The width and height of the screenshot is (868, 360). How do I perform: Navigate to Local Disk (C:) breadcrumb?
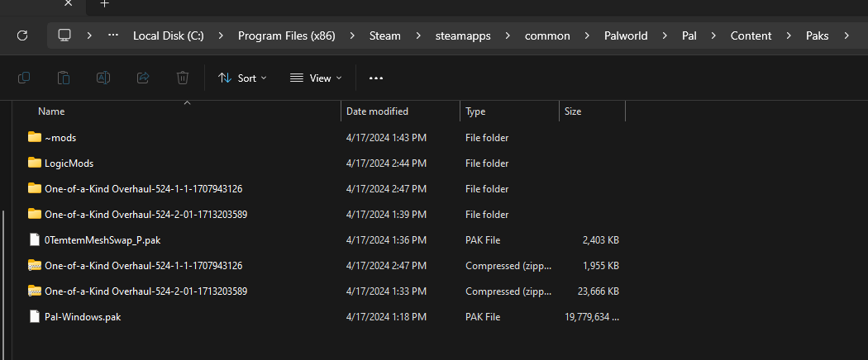[x=169, y=36]
